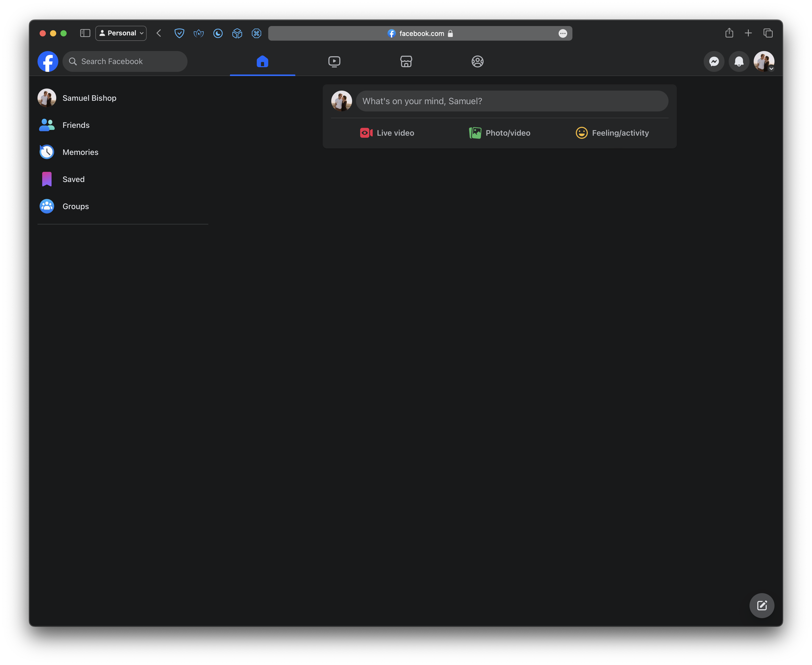This screenshot has height=665, width=812.
Task: Expand the account menu chevron on profile picture
Action: (771, 68)
